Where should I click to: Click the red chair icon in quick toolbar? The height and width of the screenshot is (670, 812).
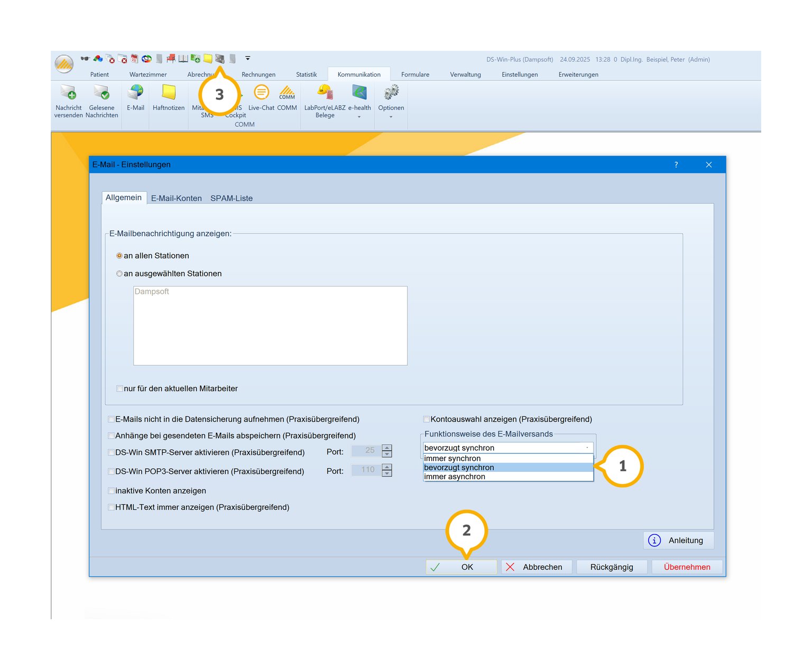pyautogui.click(x=171, y=59)
